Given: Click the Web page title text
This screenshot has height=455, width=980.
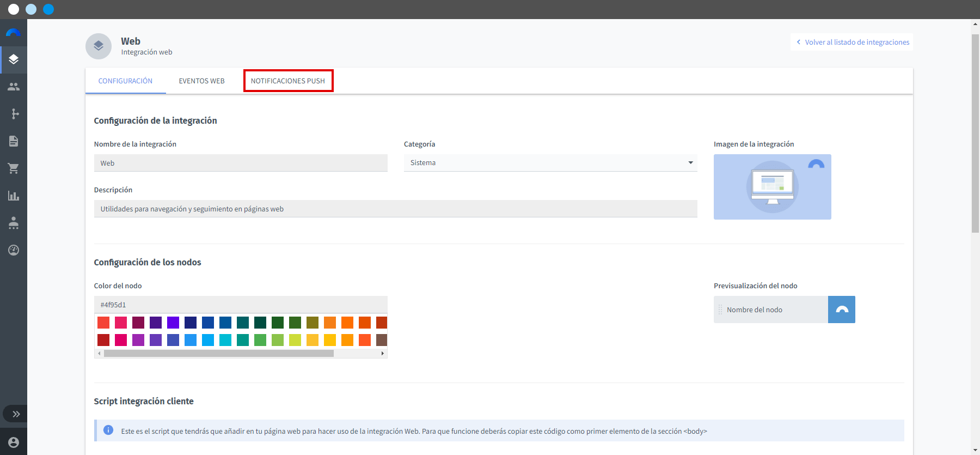Looking at the screenshot, I should pos(131,41).
